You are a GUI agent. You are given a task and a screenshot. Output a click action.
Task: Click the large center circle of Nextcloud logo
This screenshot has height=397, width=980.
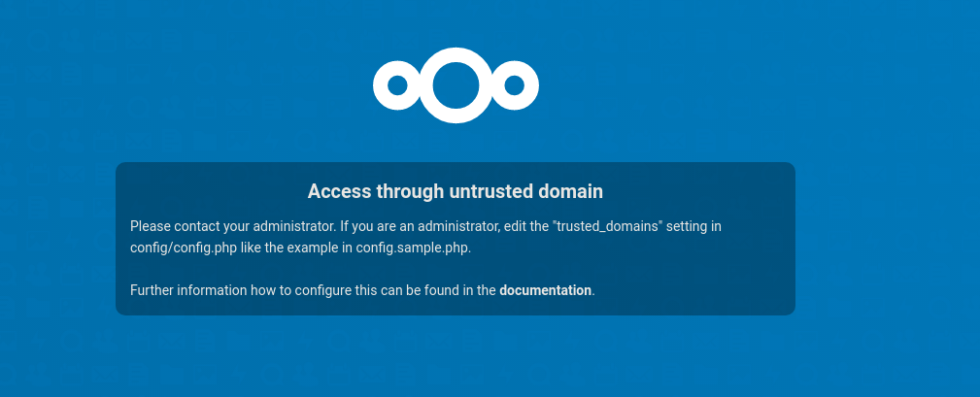tap(456, 85)
